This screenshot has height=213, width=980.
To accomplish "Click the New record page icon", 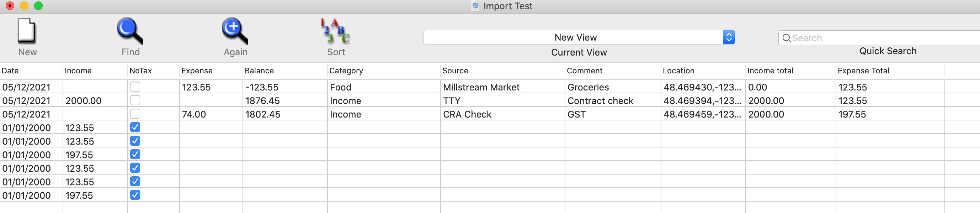I will tap(27, 31).
